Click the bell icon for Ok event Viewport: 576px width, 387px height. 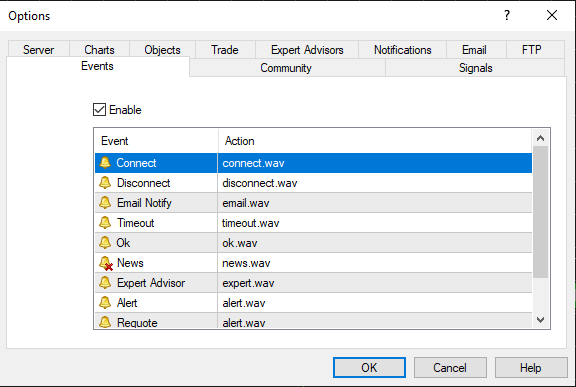105,242
